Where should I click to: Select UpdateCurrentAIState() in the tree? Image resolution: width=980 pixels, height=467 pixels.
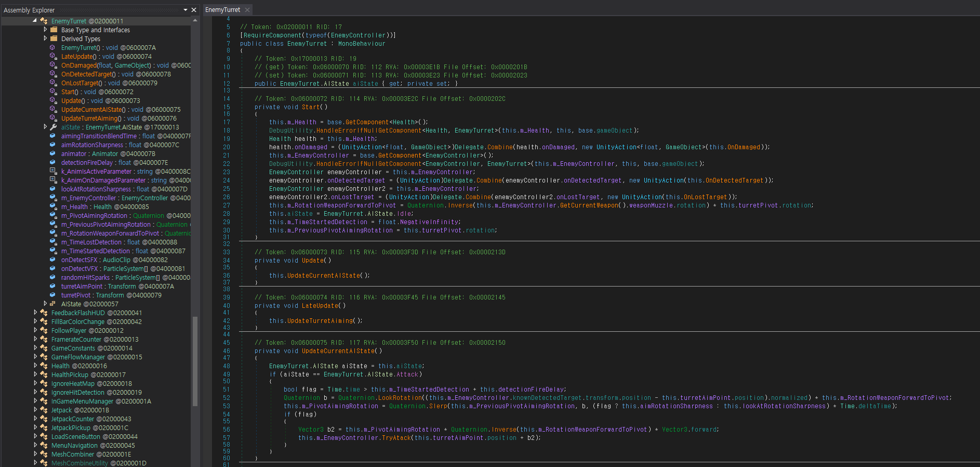pyautogui.click(x=121, y=109)
